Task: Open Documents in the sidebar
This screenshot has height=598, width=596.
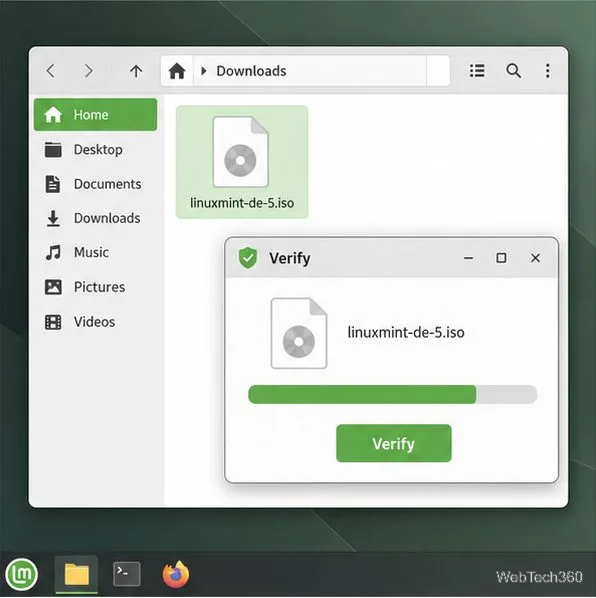Action: click(x=95, y=184)
